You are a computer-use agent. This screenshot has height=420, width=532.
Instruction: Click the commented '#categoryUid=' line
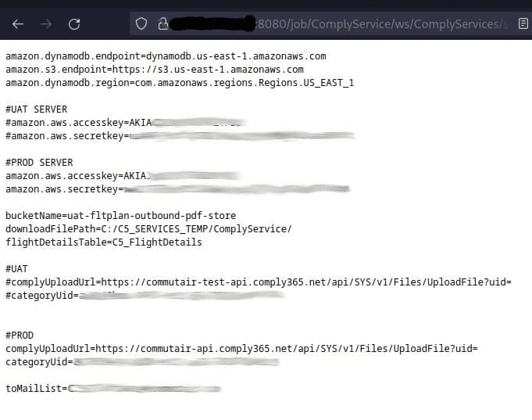coord(145,296)
